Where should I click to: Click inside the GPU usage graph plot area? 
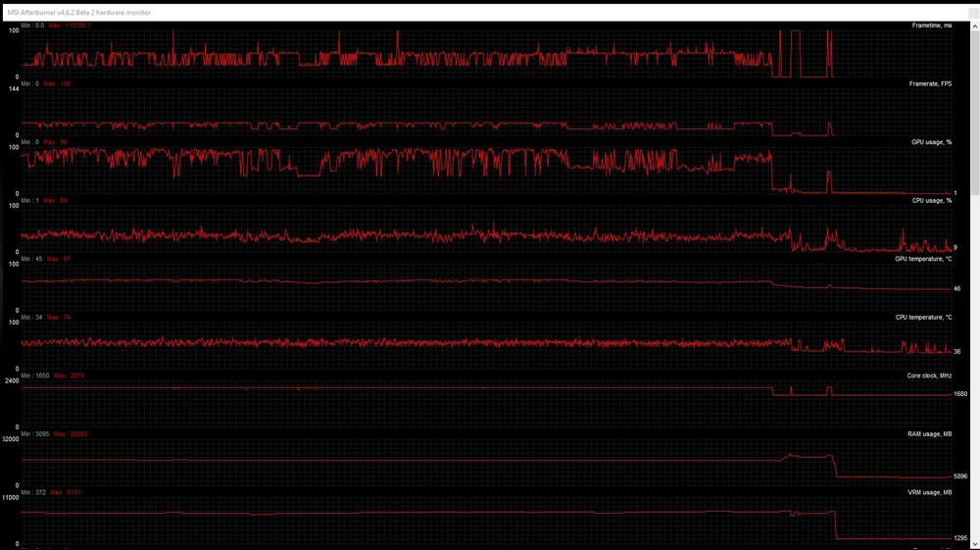(486, 170)
